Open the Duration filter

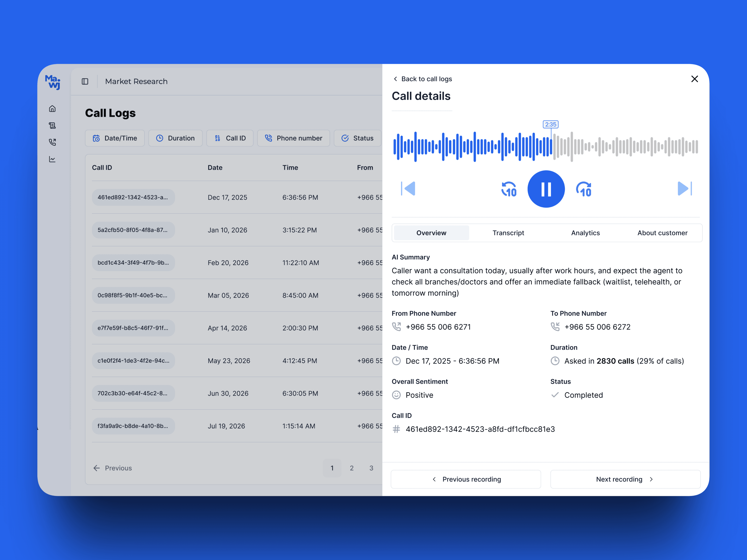point(175,138)
